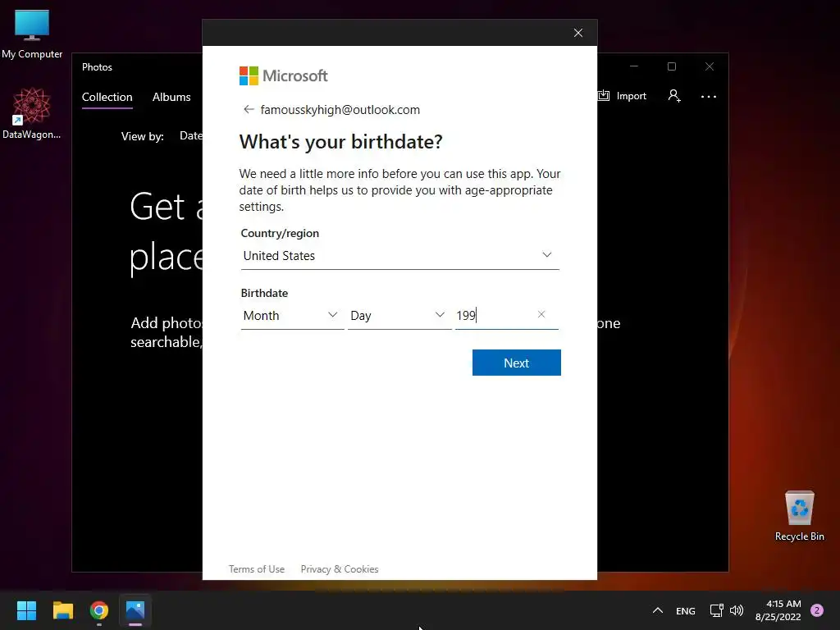Open Google Chrome from the taskbar

(x=99, y=610)
